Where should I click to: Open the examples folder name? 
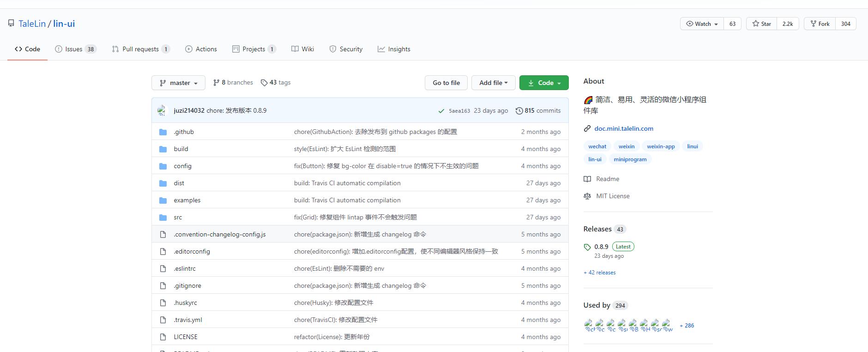(187, 200)
